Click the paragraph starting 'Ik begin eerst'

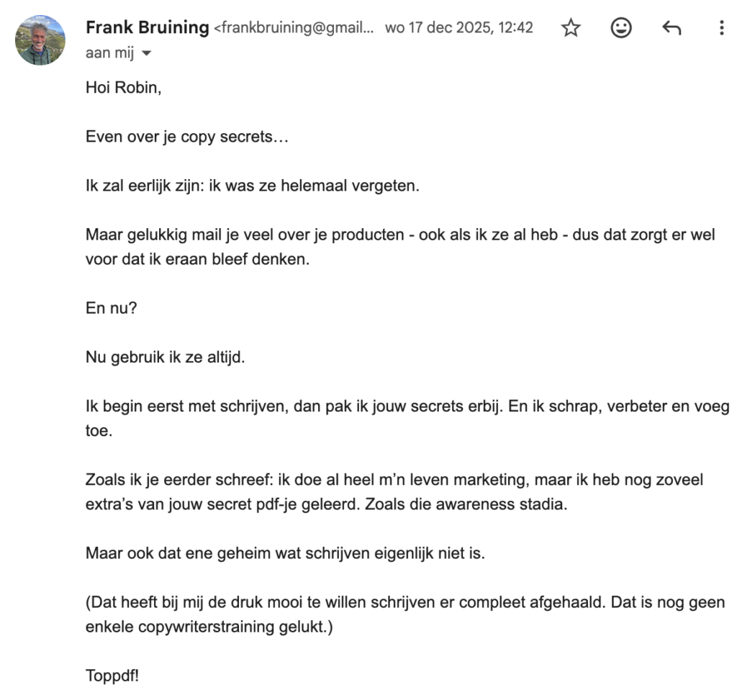(407, 417)
